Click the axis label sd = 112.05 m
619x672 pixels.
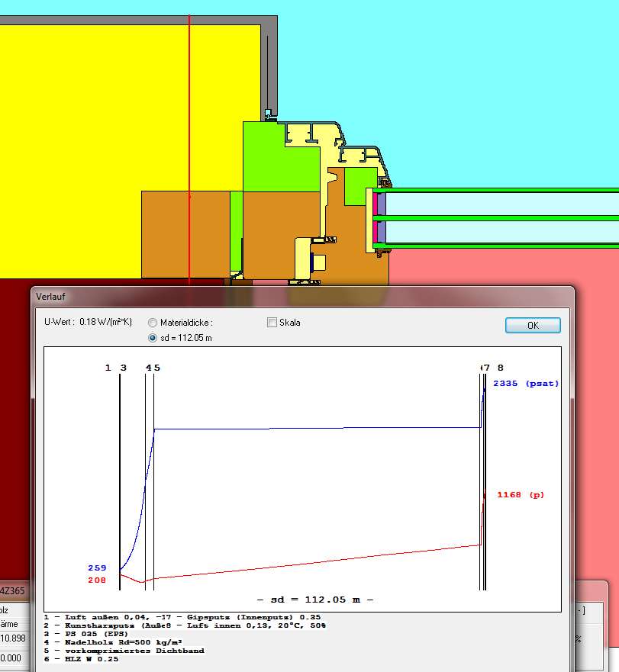(x=315, y=600)
